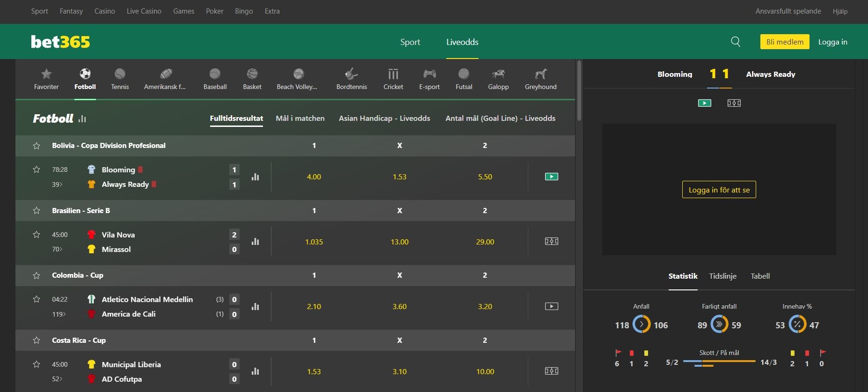Viewport: 868px width, 392px height.
Task: Show pitch view icon for Vila Nova row
Action: [552, 241]
